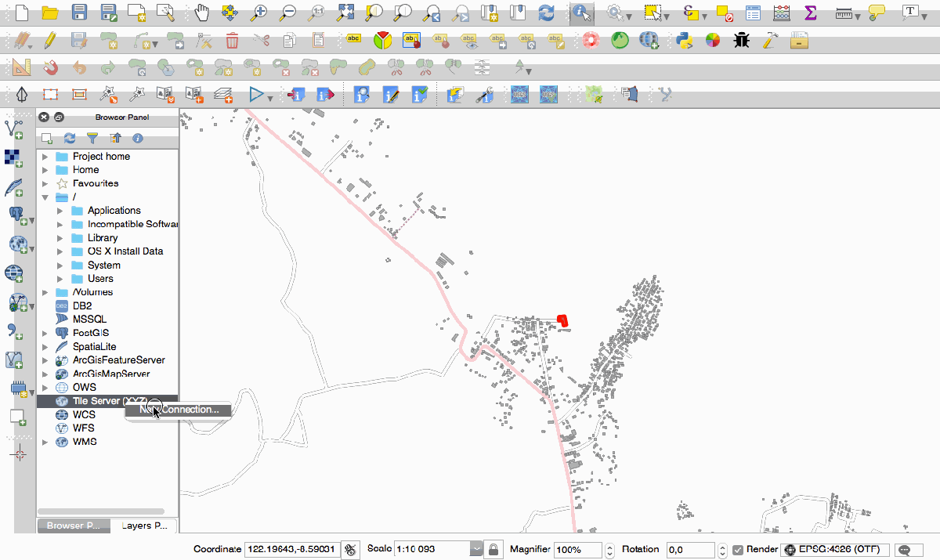
Task: Expand the Project home tree item
Action: 45,157
